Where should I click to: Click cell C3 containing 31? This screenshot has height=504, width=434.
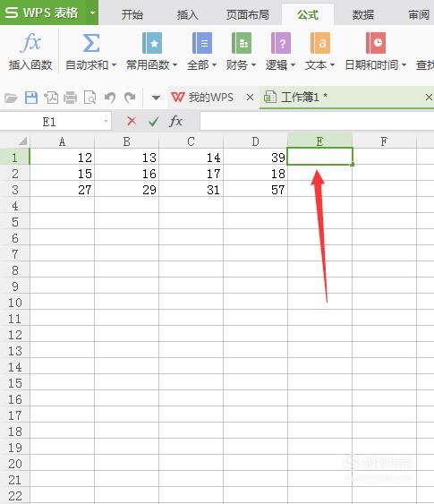coord(191,190)
